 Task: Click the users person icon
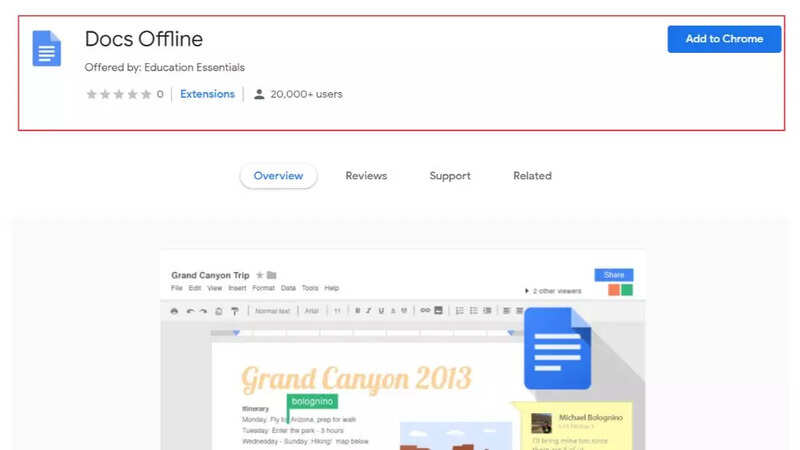click(259, 94)
